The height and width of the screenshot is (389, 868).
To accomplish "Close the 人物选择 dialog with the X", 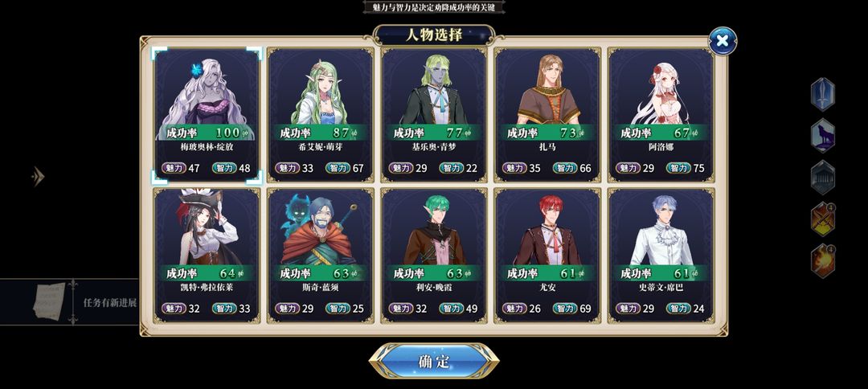I will coord(723,41).
